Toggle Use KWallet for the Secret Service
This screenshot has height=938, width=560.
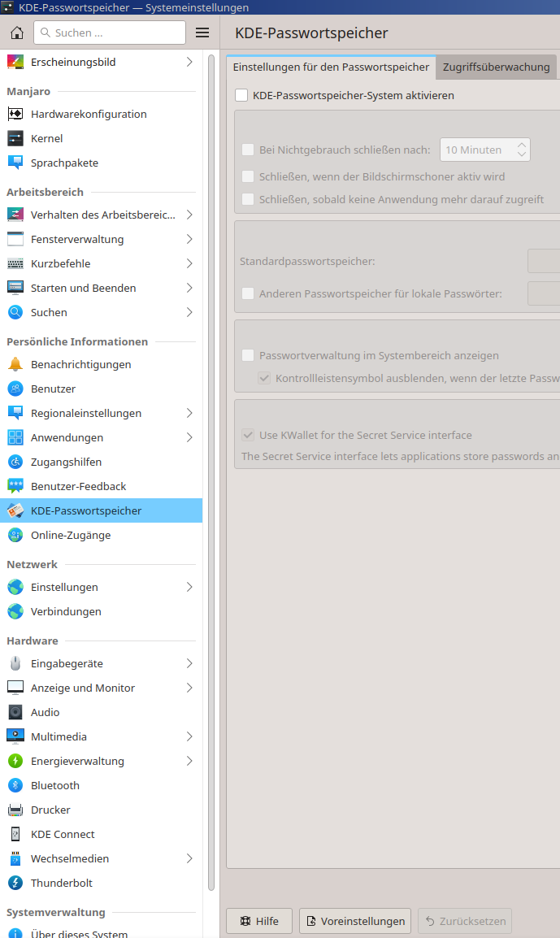click(248, 435)
